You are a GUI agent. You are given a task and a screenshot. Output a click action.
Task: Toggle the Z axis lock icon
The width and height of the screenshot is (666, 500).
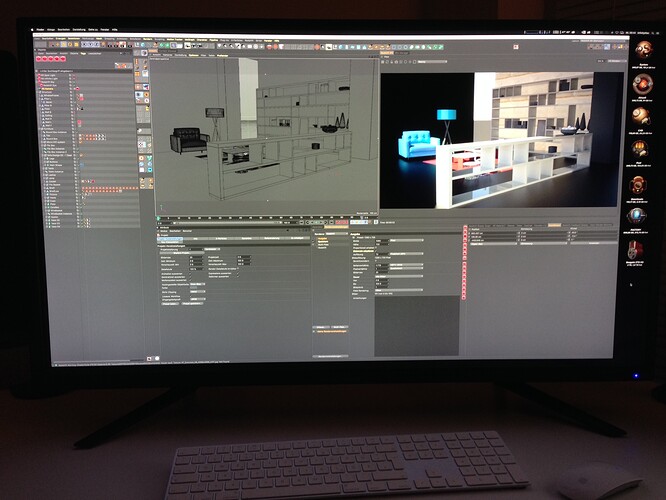coord(96,44)
